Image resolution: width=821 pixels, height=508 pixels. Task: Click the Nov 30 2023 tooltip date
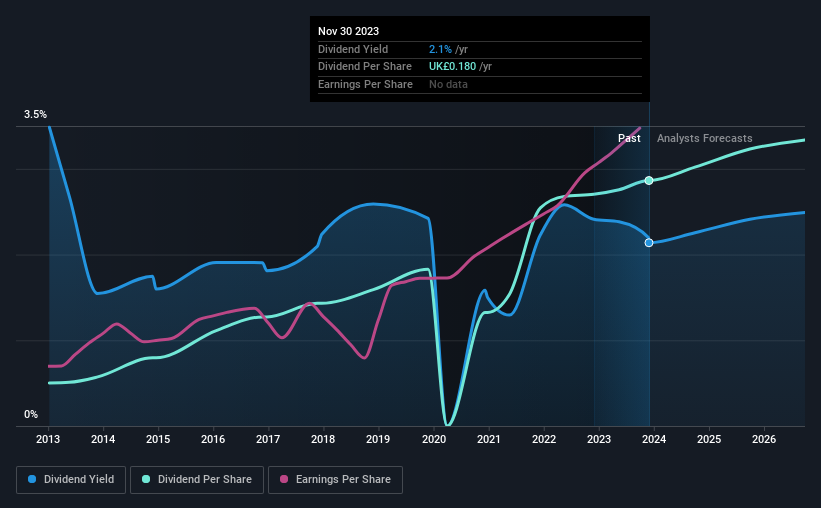(348, 31)
